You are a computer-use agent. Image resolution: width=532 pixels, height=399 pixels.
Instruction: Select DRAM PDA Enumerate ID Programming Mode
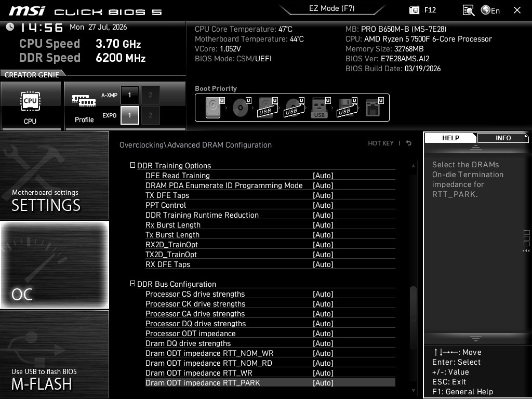[x=270, y=185]
